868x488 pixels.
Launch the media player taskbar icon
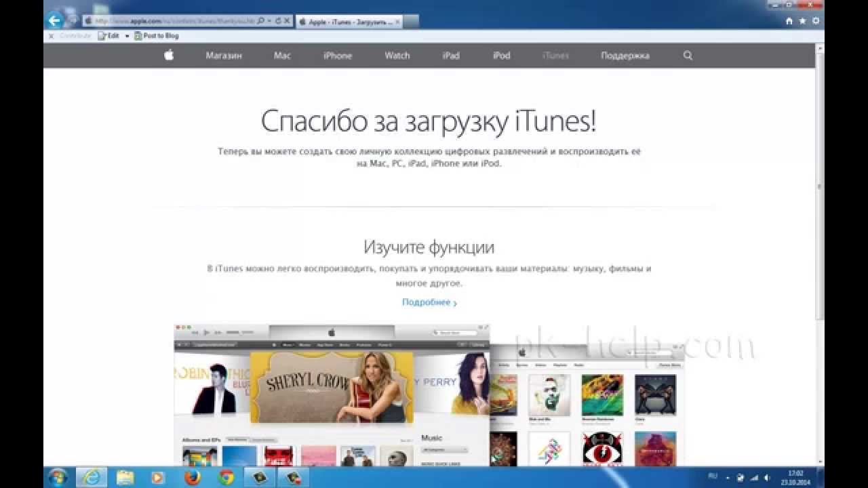[157, 477]
